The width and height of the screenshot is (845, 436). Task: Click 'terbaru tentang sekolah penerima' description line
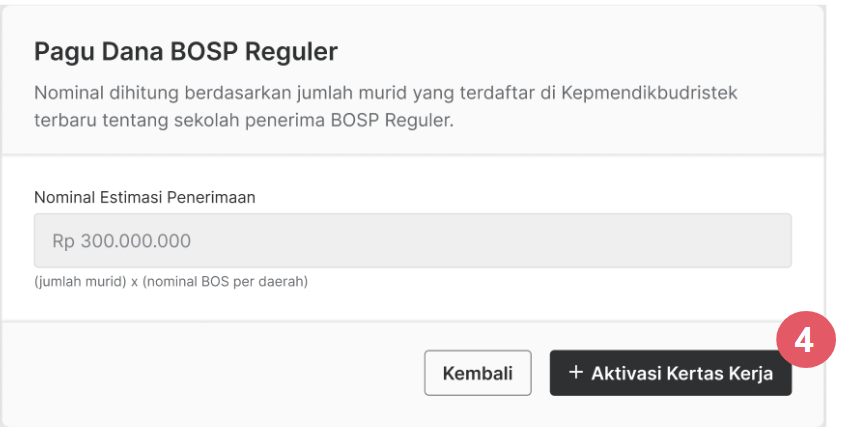(x=244, y=120)
